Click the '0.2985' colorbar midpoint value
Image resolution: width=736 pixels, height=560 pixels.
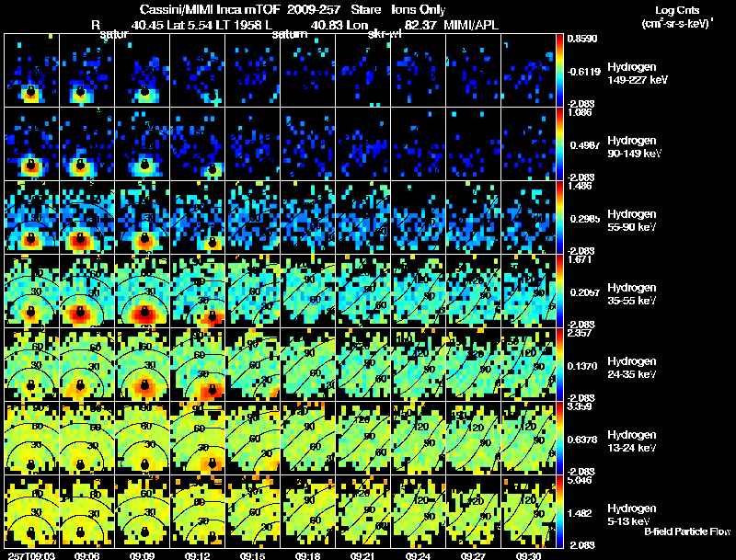point(584,219)
